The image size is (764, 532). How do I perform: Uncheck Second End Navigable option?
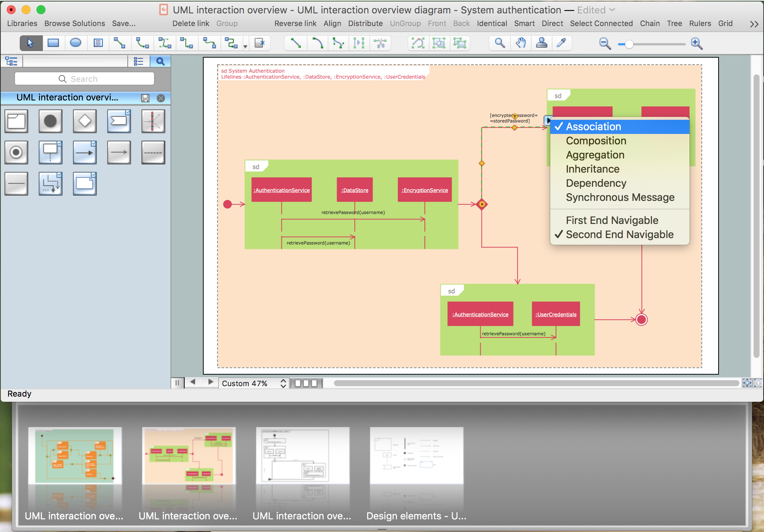(620, 234)
